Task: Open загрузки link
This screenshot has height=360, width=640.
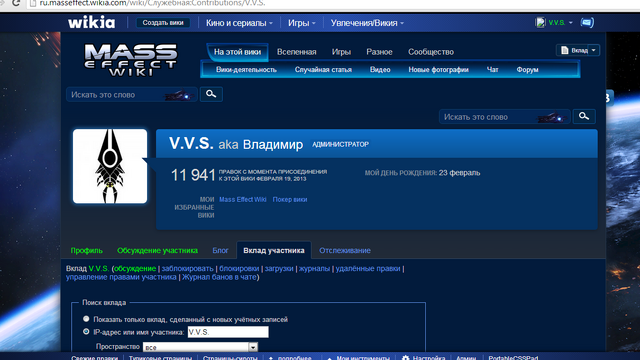Action: tap(279, 268)
